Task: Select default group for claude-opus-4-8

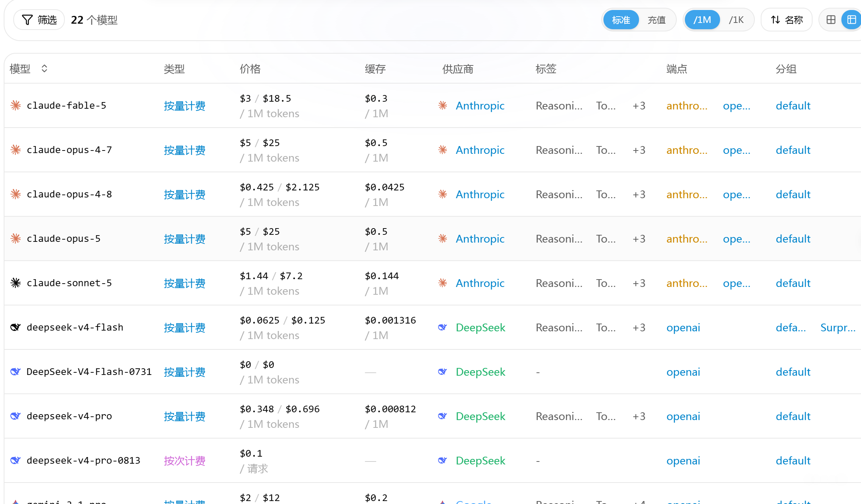Action: click(793, 195)
